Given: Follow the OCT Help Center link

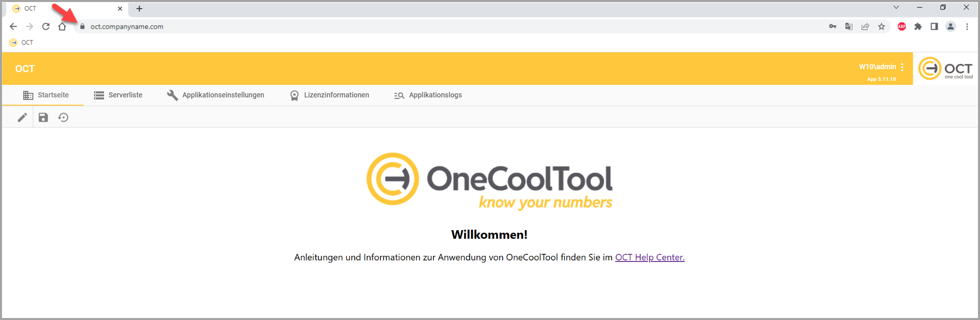Looking at the screenshot, I should click(650, 257).
